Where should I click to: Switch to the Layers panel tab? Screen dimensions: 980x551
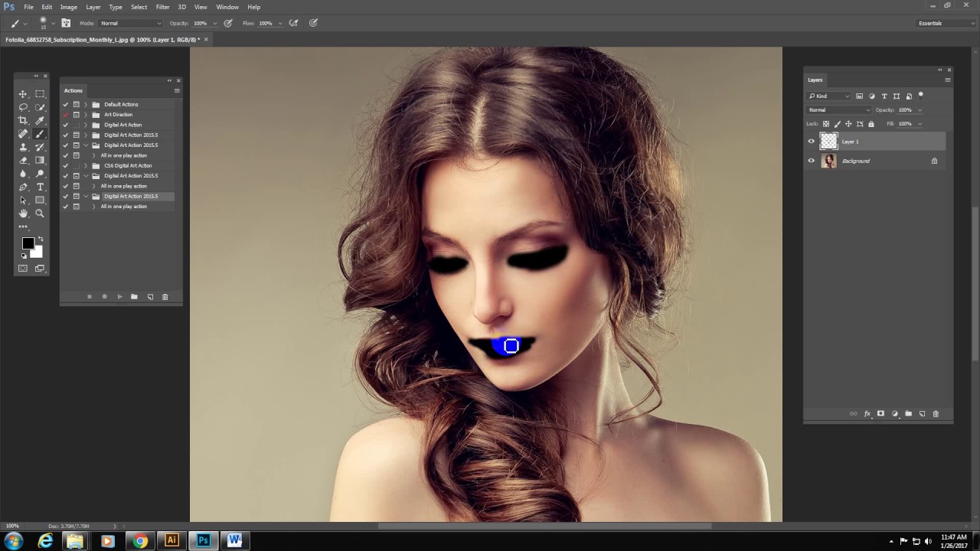[x=815, y=80]
